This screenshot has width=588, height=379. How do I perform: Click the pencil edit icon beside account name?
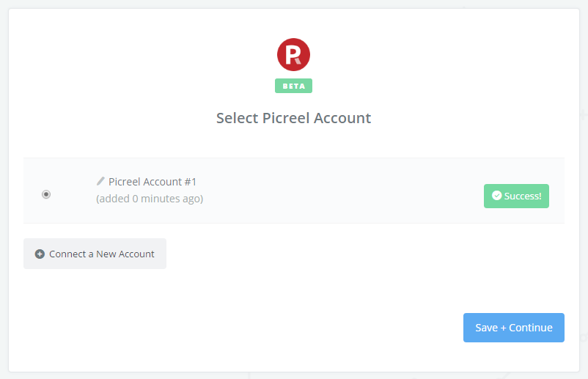pyautogui.click(x=100, y=181)
